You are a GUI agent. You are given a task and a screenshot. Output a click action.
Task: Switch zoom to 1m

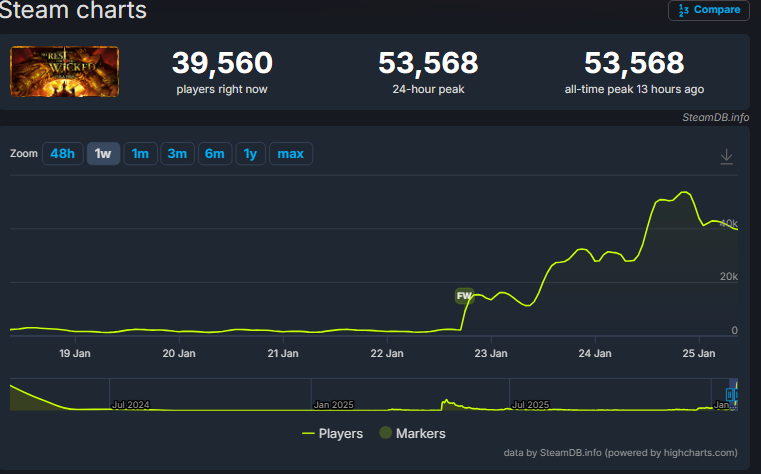(140, 154)
